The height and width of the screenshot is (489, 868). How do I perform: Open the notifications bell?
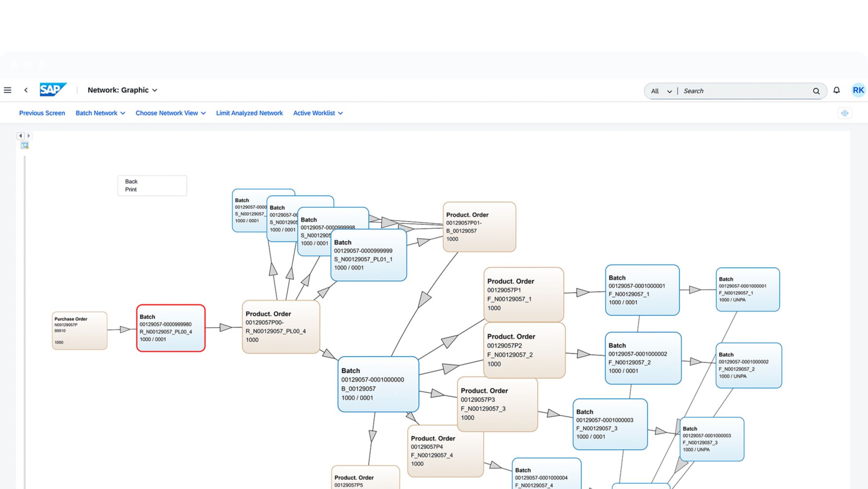coord(836,90)
